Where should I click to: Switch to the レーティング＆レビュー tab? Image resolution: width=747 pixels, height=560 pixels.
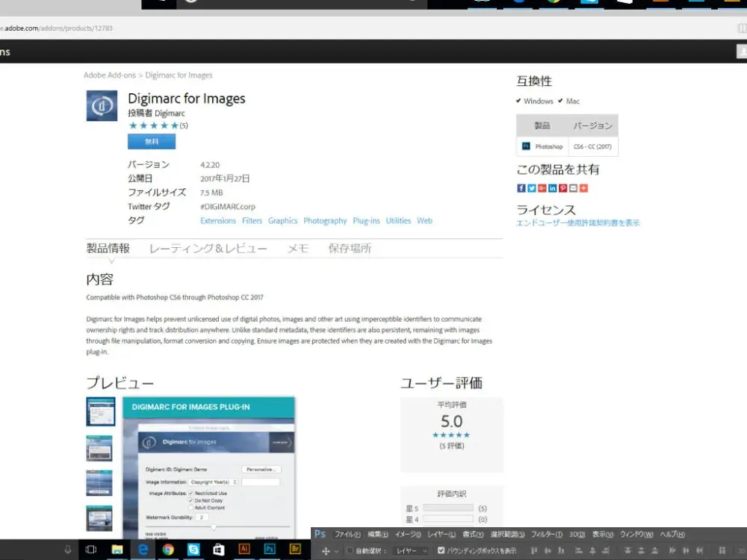pyautogui.click(x=208, y=249)
